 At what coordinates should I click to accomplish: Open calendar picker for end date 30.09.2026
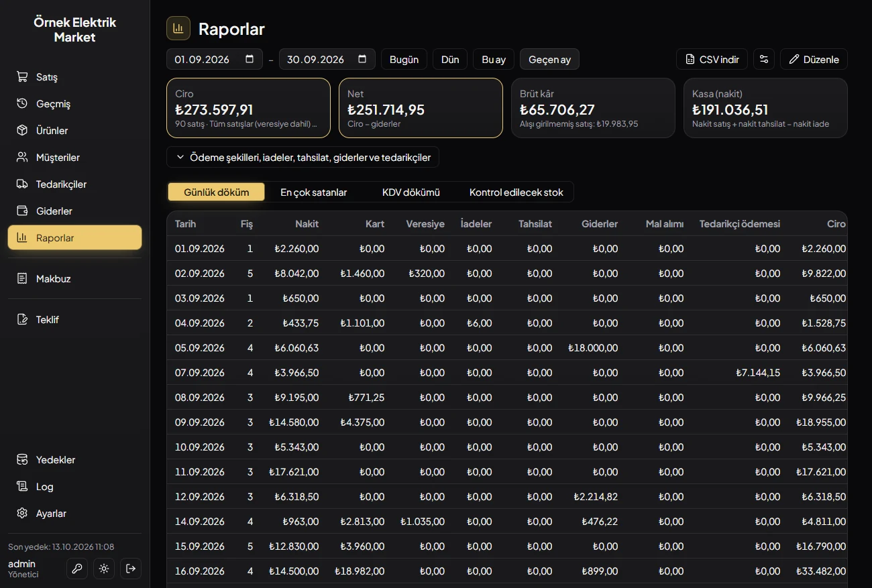tap(362, 59)
